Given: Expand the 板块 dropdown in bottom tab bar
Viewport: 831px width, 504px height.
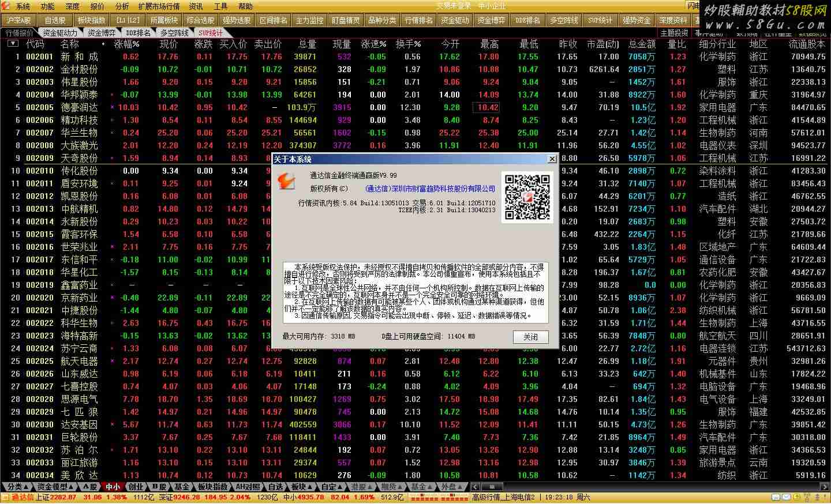Looking at the screenshot, I should tap(301, 487).
